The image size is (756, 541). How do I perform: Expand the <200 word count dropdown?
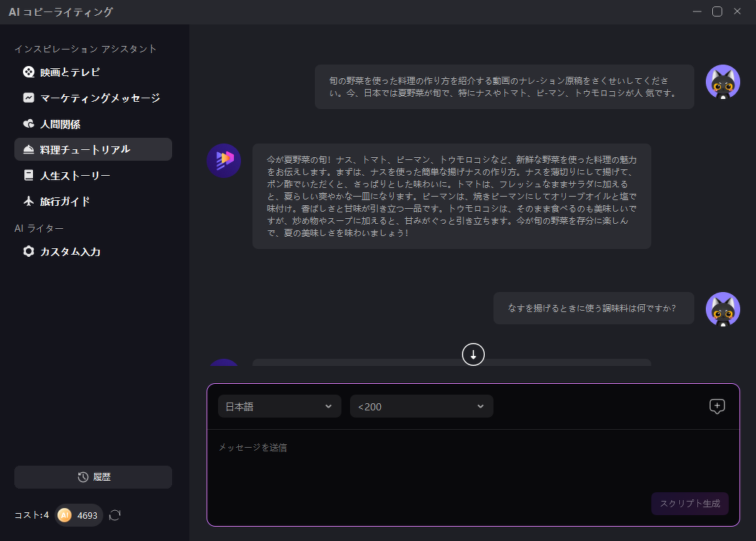point(421,407)
